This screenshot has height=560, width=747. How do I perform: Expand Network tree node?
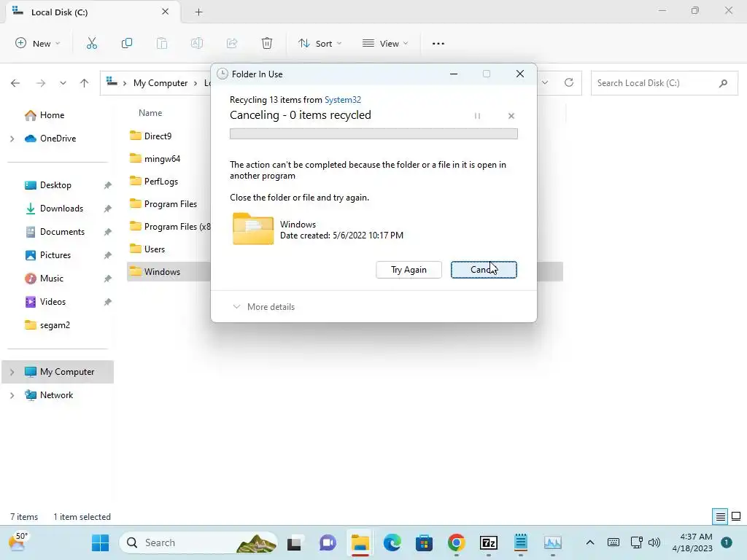click(12, 395)
